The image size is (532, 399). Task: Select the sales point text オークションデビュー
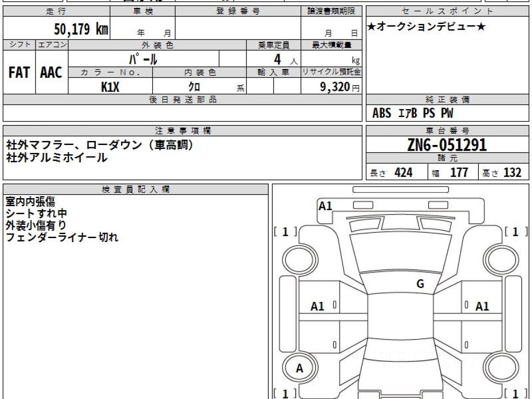pos(426,27)
